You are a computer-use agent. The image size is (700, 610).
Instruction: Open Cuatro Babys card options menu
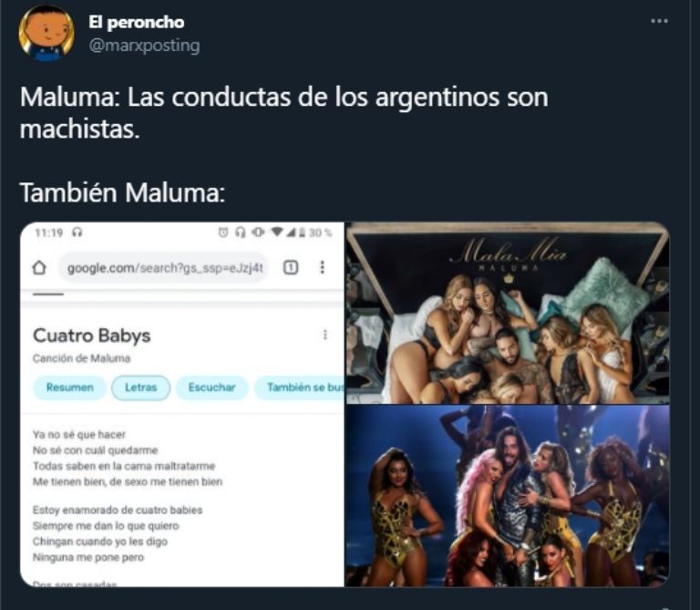tap(325, 335)
